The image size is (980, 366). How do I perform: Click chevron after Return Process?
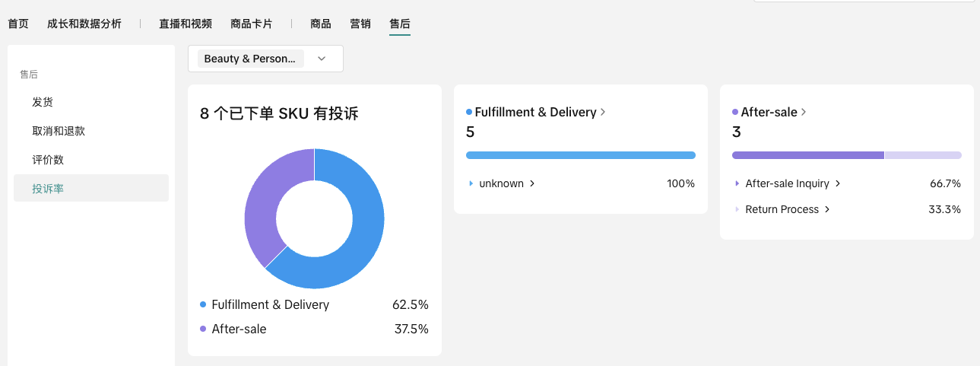click(827, 209)
